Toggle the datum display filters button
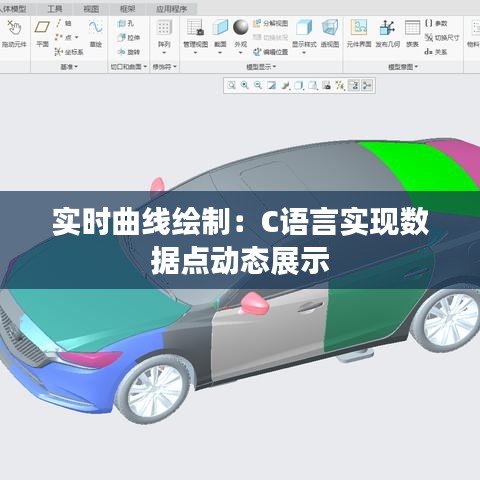 click(340, 86)
